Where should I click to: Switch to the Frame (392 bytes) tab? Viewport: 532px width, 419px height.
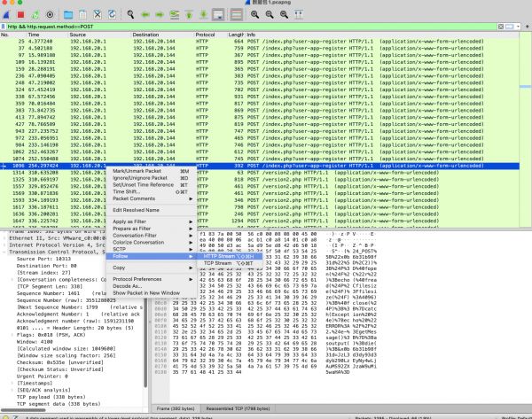coord(176,409)
